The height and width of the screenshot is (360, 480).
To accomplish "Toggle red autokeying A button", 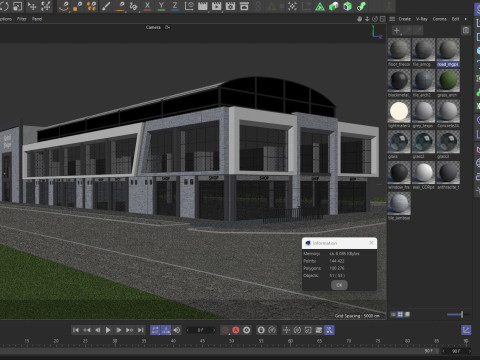I will click(236, 330).
